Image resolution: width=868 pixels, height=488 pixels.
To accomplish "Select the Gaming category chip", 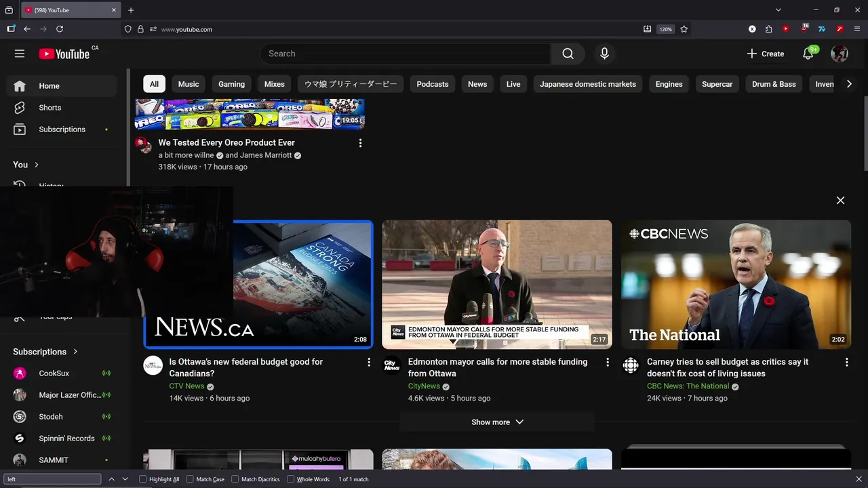I will (x=231, y=84).
